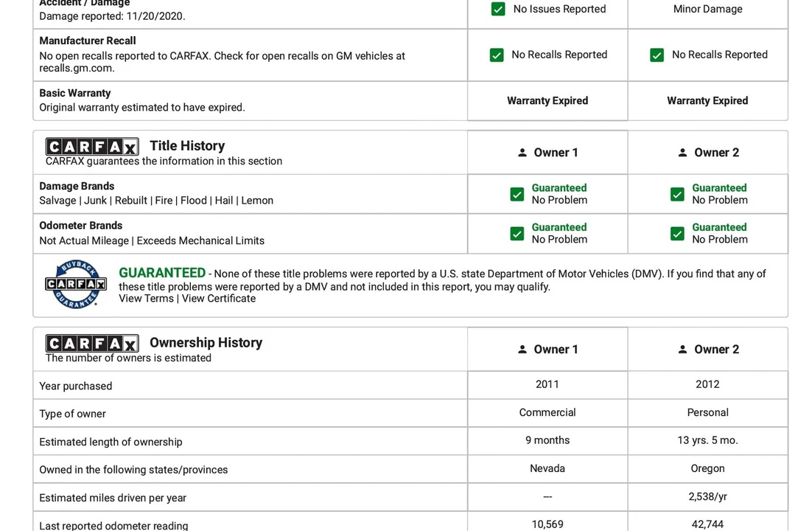Click the 2012 year purchased value

[x=707, y=384]
